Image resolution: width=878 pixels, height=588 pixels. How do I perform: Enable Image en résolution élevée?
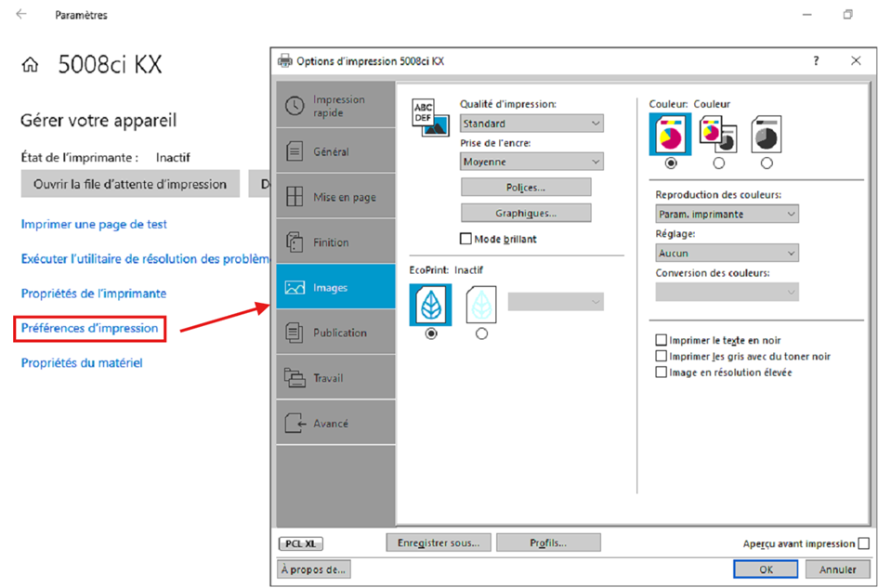coord(661,372)
